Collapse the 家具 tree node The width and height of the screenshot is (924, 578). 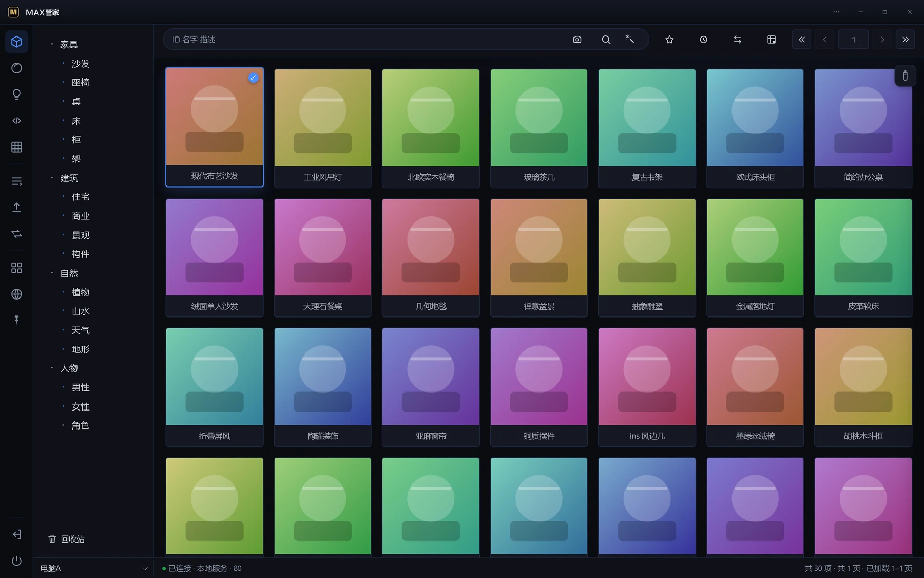52,44
